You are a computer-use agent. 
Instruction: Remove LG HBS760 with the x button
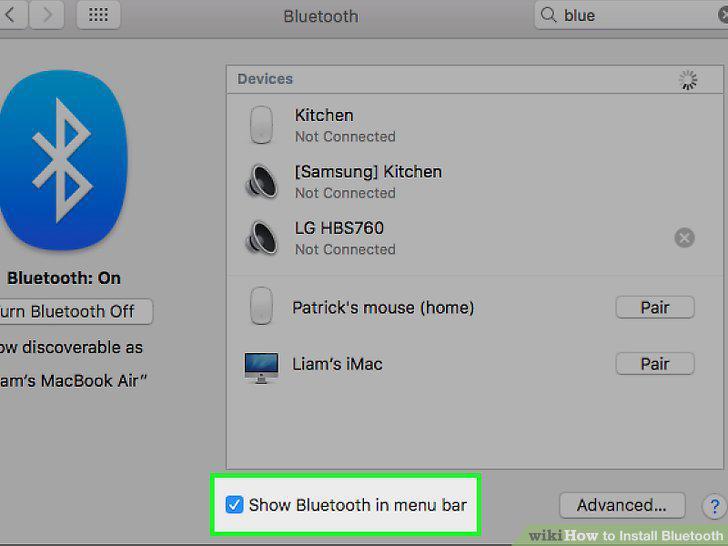[684, 238]
